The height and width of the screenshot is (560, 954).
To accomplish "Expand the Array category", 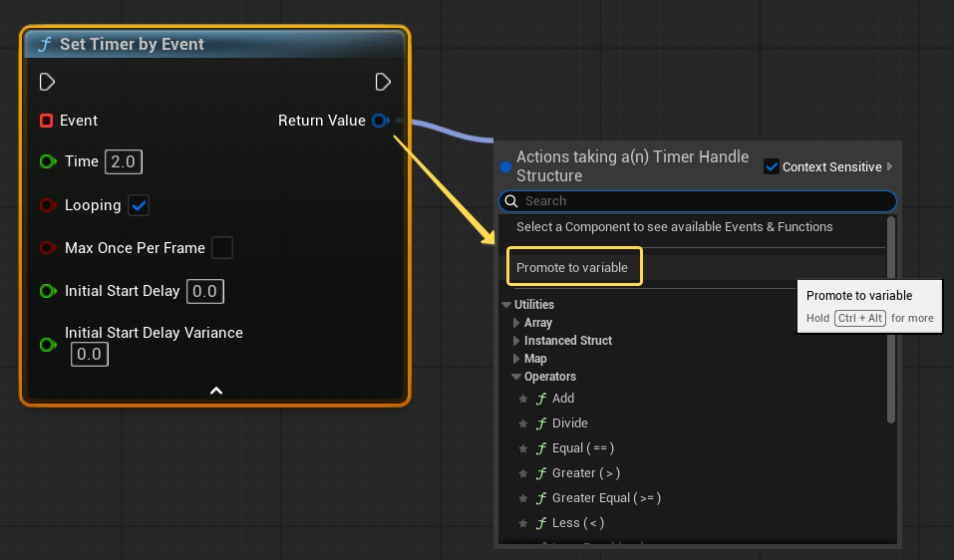I will point(516,323).
